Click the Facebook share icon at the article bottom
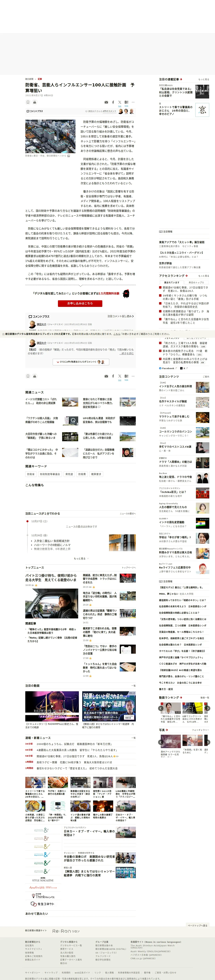 [x=113, y=376]
